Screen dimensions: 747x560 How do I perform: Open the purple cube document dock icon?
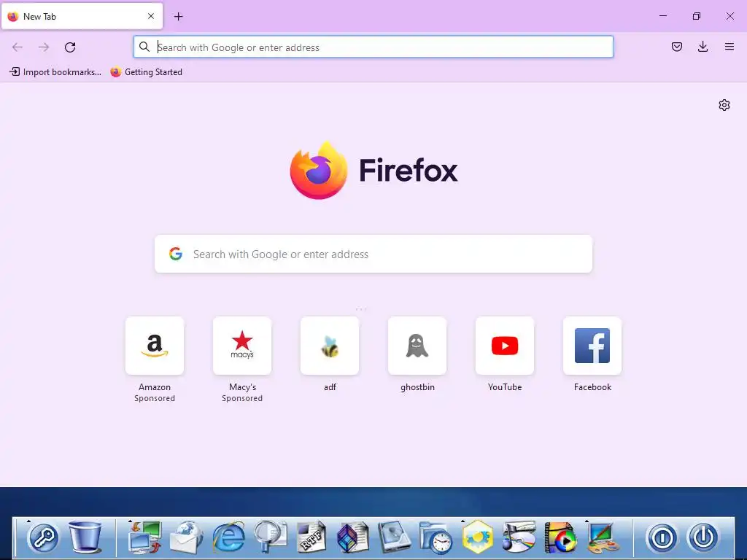pos(353,537)
